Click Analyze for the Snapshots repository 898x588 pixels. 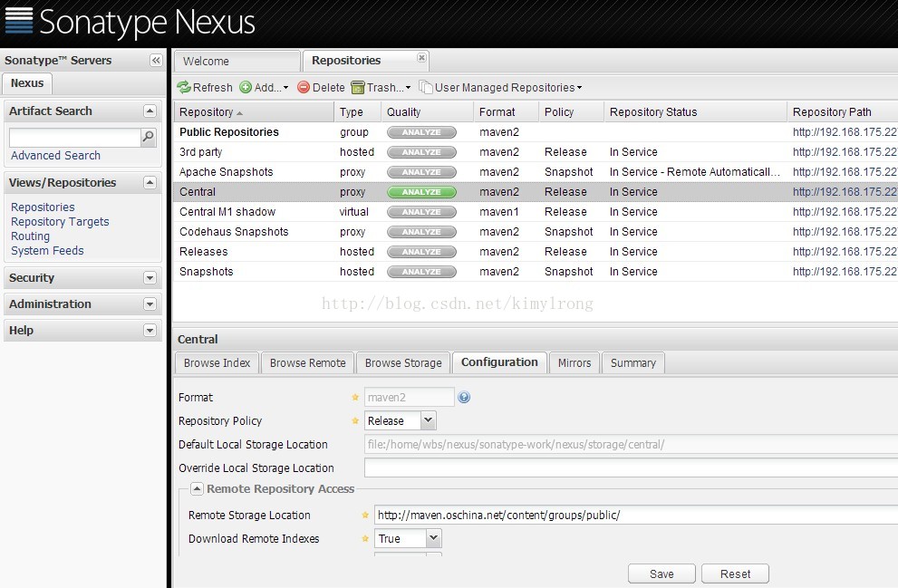[421, 272]
